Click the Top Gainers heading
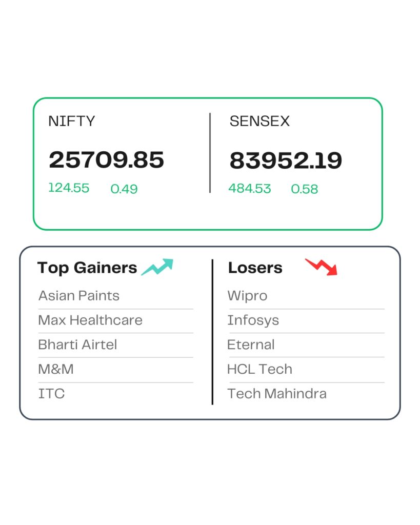The width and height of the screenshot is (420, 525). (x=87, y=268)
